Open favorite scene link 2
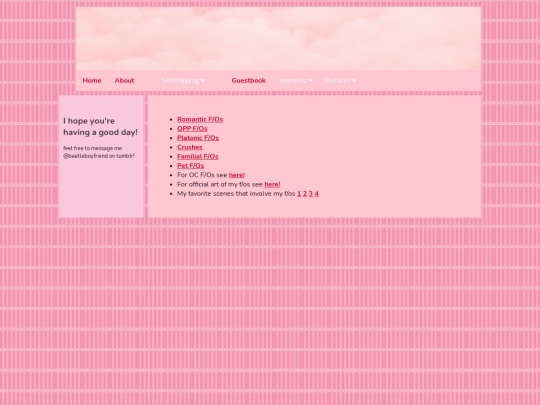The image size is (540, 405). click(x=305, y=194)
